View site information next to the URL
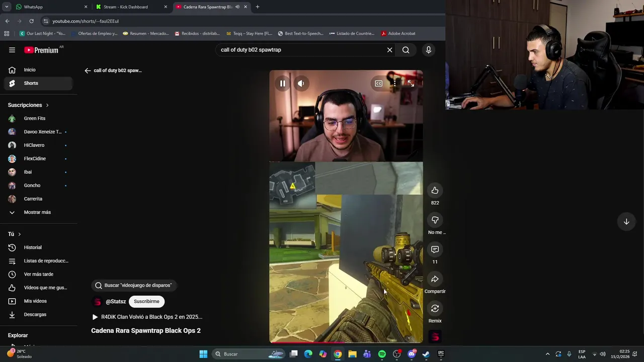Viewport: 644px width, 362px height. 46,21
